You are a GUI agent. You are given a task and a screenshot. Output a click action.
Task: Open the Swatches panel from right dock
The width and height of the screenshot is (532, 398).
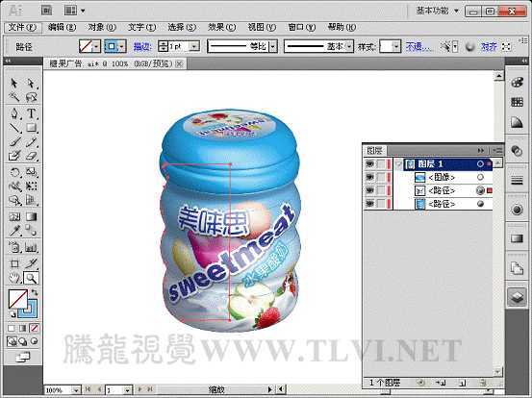tap(517, 102)
